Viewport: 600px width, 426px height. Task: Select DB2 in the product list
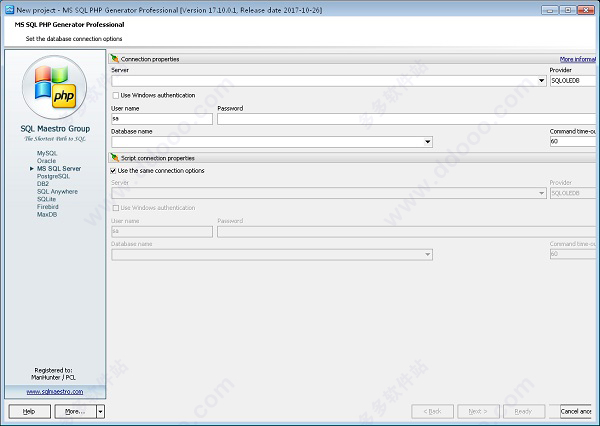pyautogui.click(x=43, y=184)
